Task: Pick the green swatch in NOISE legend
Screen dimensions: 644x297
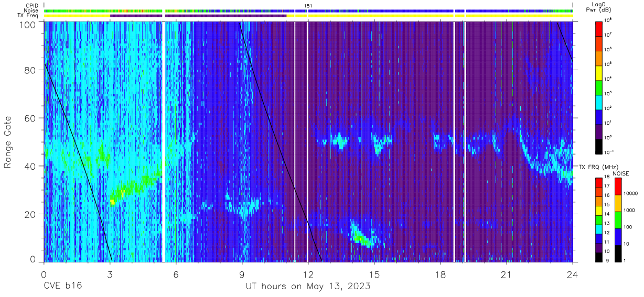Action: click(x=618, y=220)
